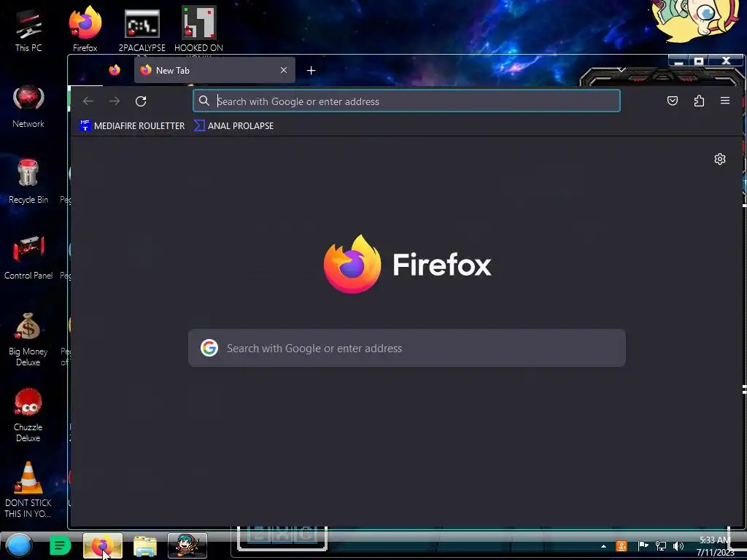Select the 2PACALYPSE desktop shortcut

click(142, 29)
